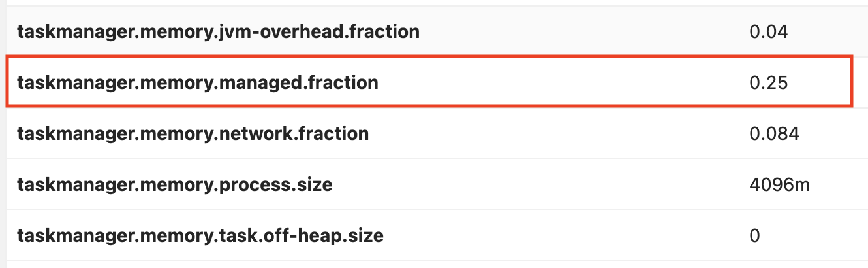Click the word "off-heap" in the last key
This screenshot has height=268, width=868.
(x=306, y=235)
